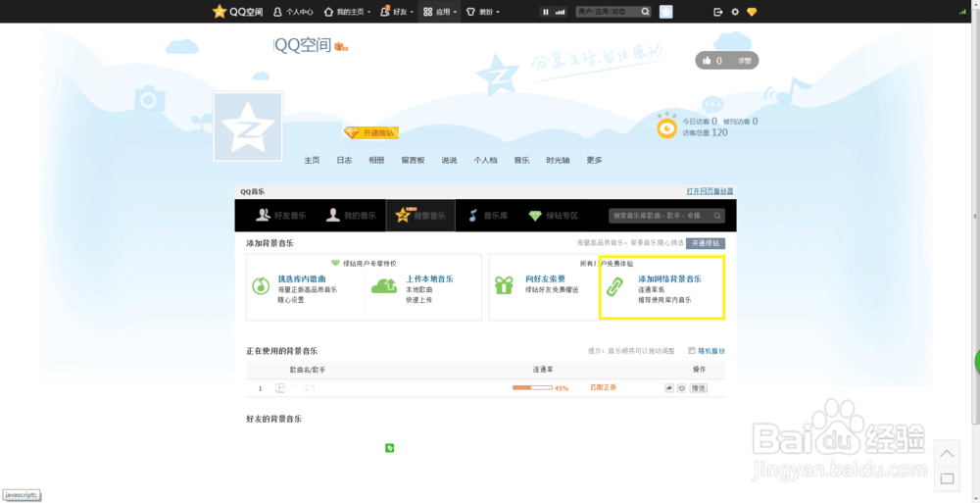Image resolution: width=980 pixels, height=503 pixels.
Task: Click the large profile avatar picture
Action: coord(248,126)
